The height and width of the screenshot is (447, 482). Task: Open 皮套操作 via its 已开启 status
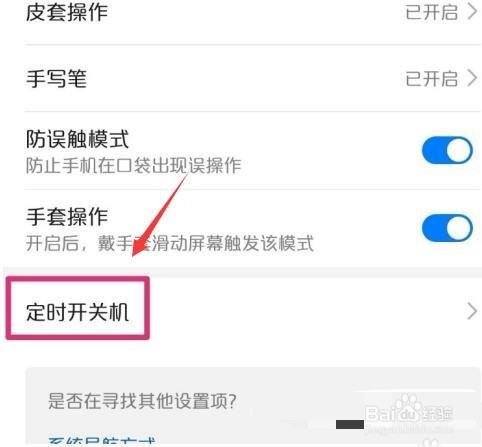(x=431, y=12)
